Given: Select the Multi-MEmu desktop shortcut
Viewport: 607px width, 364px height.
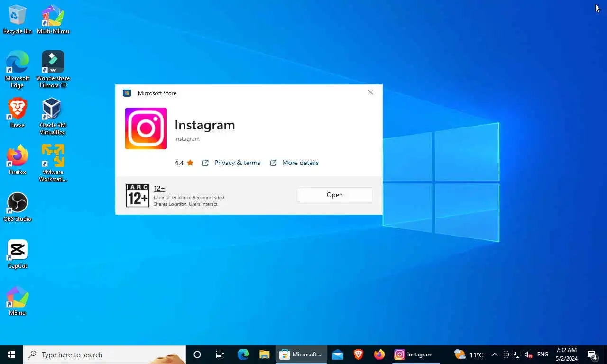Looking at the screenshot, I should 53,20.
